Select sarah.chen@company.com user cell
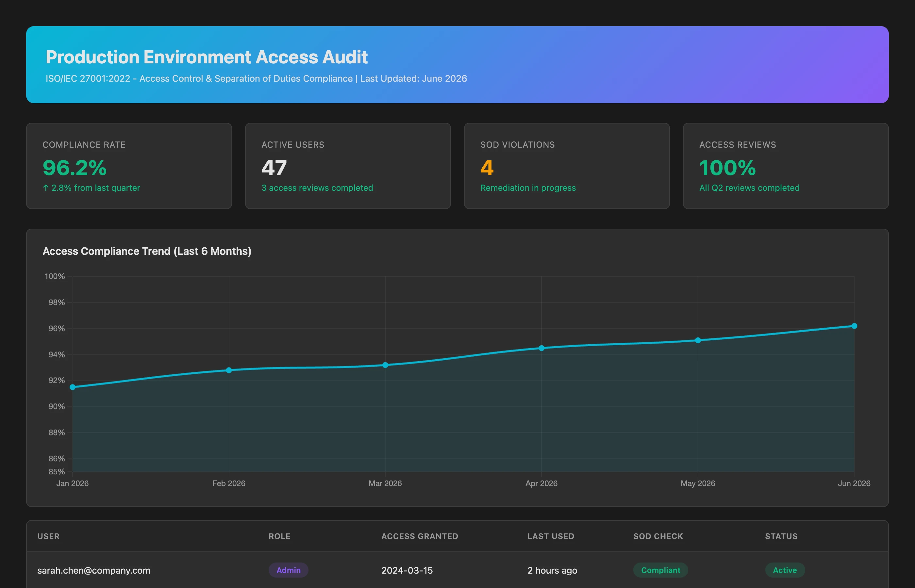915x588 pixels. pyautogui.click(x=93, y=570)
